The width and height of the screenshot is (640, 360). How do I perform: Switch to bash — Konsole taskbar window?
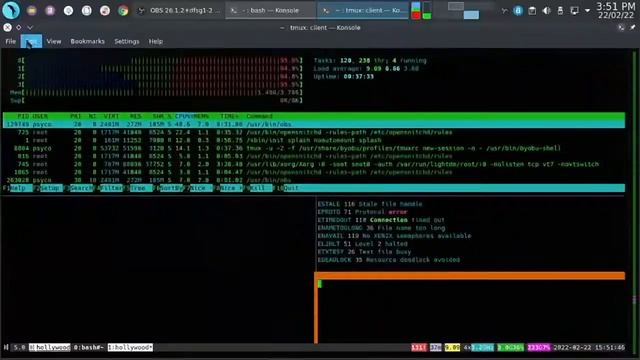[x=271, y=11]
